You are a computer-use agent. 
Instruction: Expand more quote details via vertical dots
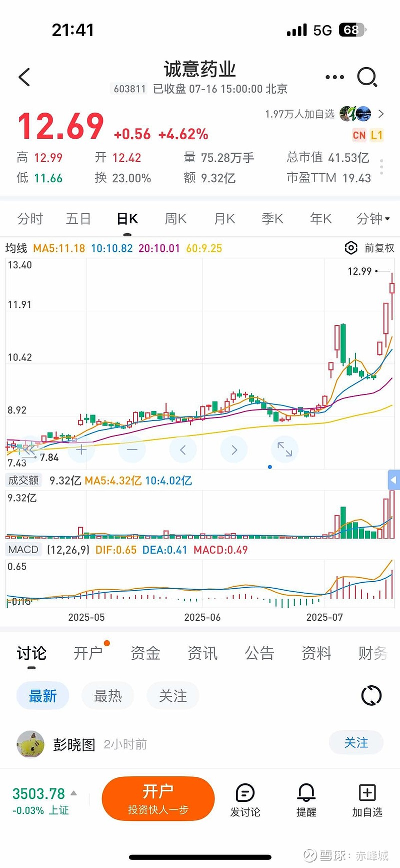[381, 167]
